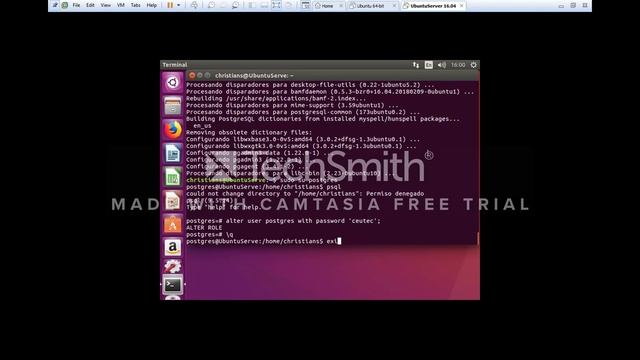
Task: Enter full screen mode toolbar icon
Action: tap(276, 5)
